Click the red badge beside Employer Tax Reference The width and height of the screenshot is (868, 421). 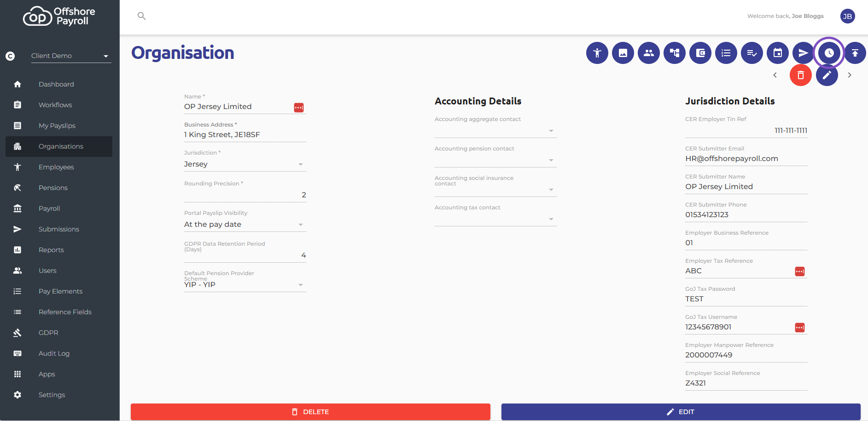[x=800, y=271]
